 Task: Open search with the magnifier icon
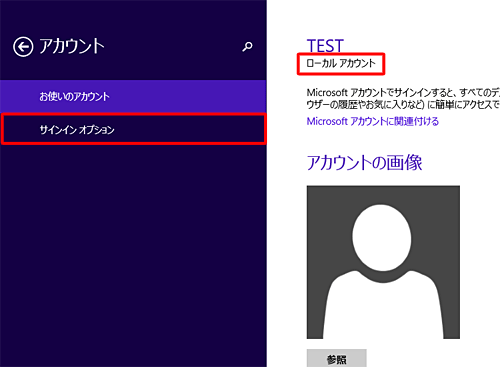point(247,47)
